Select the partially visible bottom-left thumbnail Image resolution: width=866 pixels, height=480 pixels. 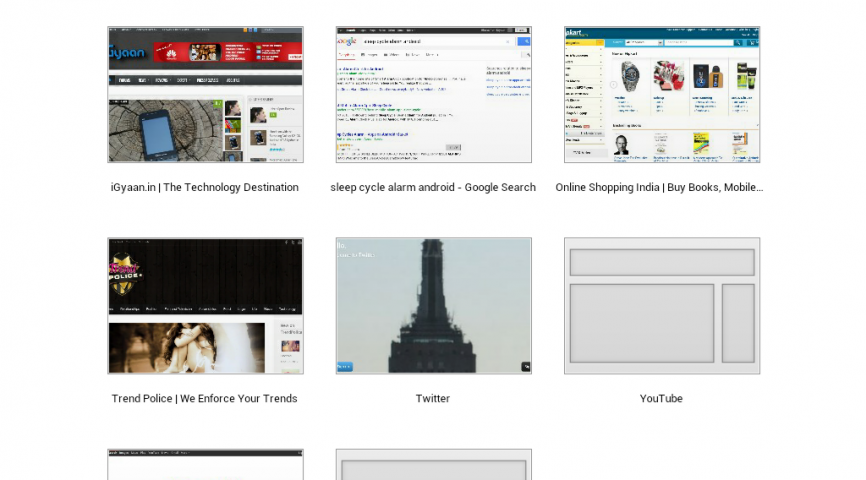(205, 465)
